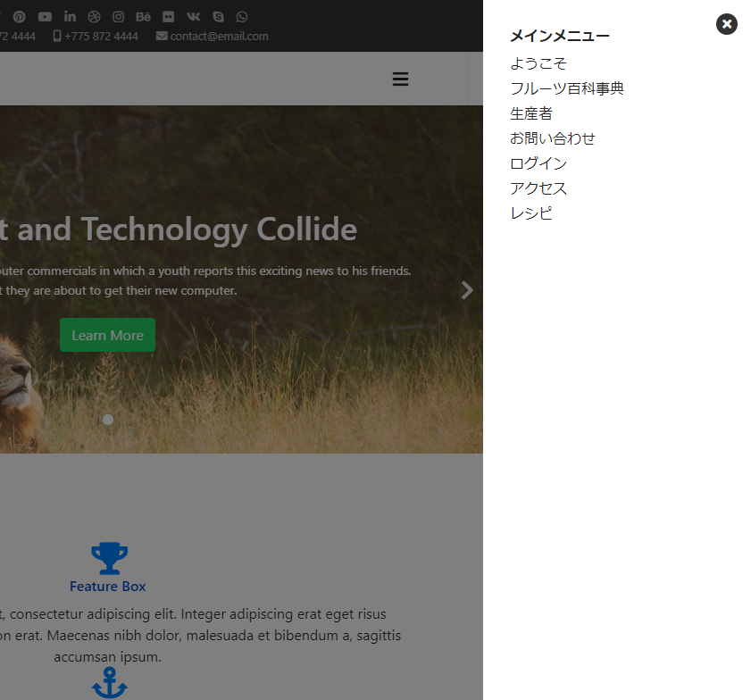This screenshot has height=700, width=751.
Task: Open the Instagram social icon
Action: pos(118,16)
